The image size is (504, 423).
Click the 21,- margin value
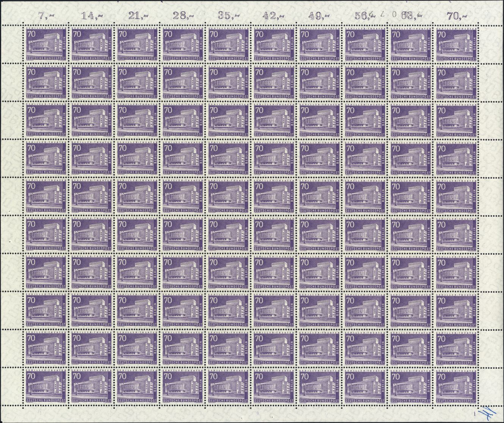click(136, 16)
